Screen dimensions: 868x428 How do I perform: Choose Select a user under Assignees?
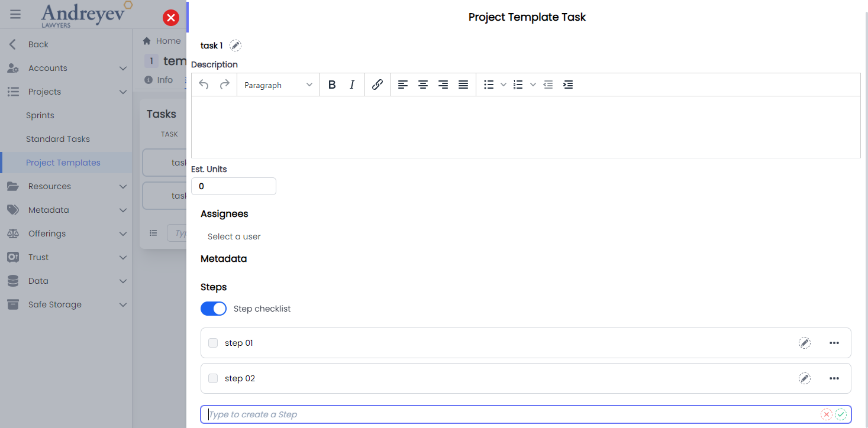[x=233, y=236]
